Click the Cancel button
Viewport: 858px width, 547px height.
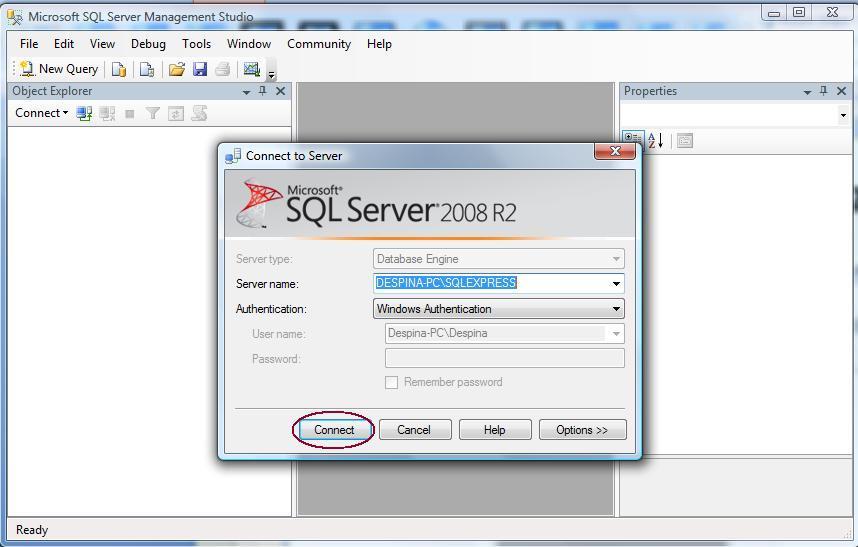[x=415, y=430]
